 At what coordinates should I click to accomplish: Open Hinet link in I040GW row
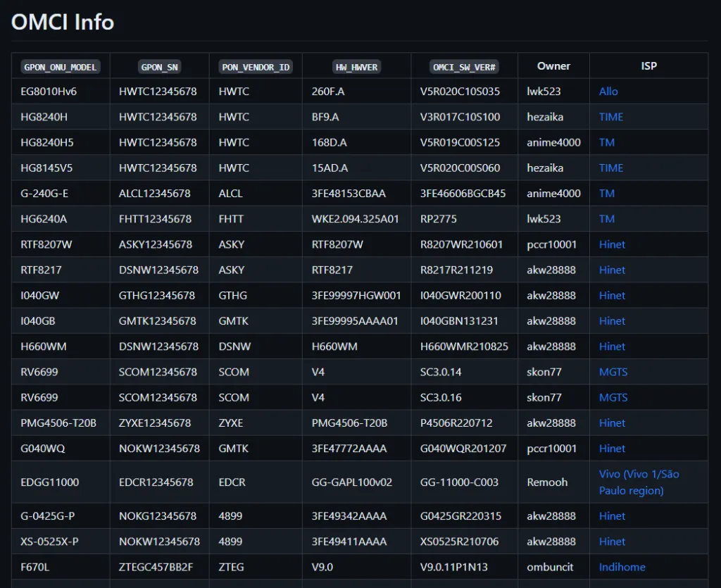[612, 296]
